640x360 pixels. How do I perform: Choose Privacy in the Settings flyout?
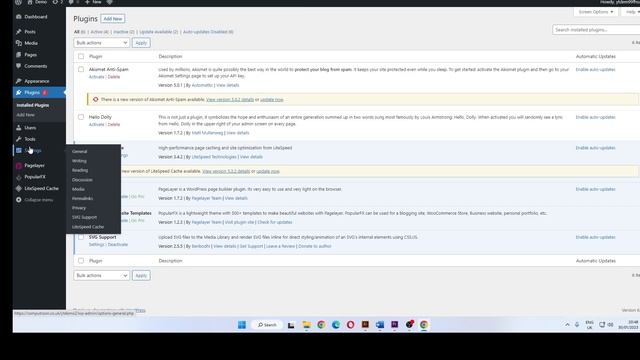(x=79, y=208)
